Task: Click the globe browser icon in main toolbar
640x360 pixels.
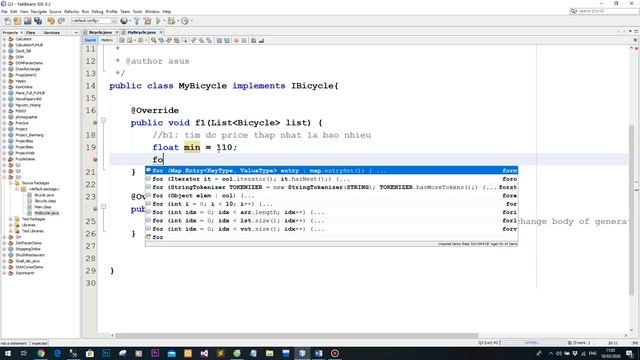Action: click(x=124, y=21)
